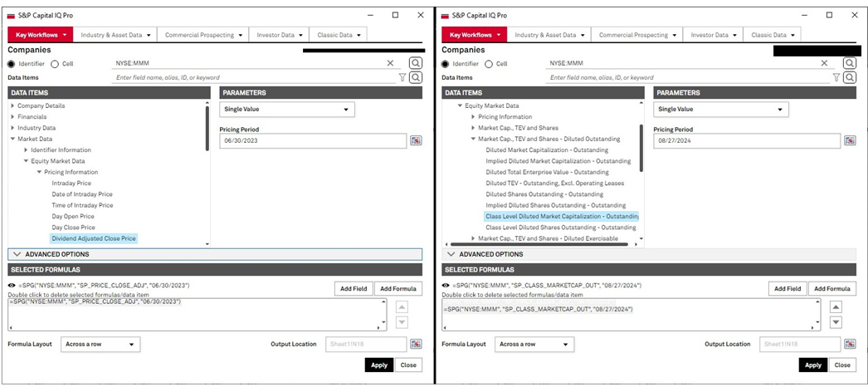
Task: Clear NYSE:MMM identifier with X in right window
Action: pyautogui.click(x=824, y=63)
